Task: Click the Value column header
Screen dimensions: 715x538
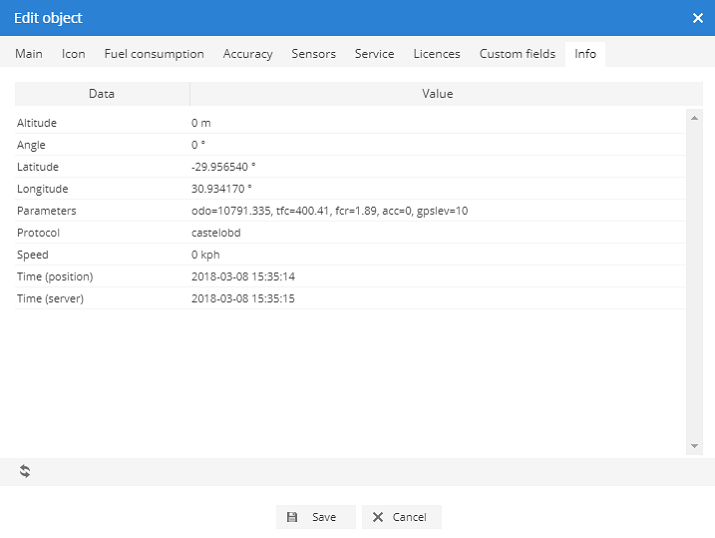Action: [x=437, y=94]
